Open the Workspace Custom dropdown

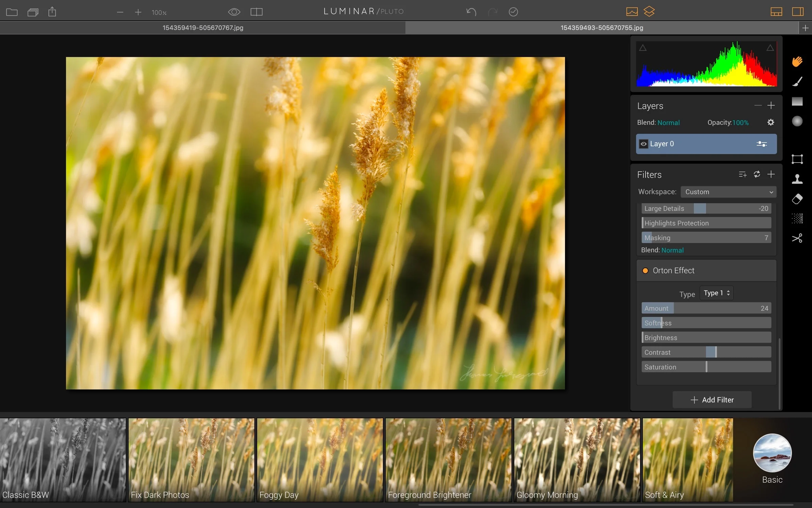click(728, 192)
